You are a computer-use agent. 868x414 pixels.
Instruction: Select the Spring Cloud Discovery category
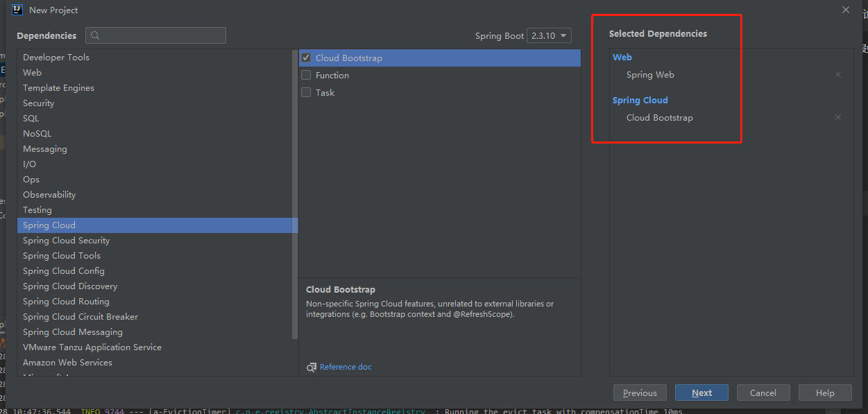pyautogui.click(x=155, y=286)
